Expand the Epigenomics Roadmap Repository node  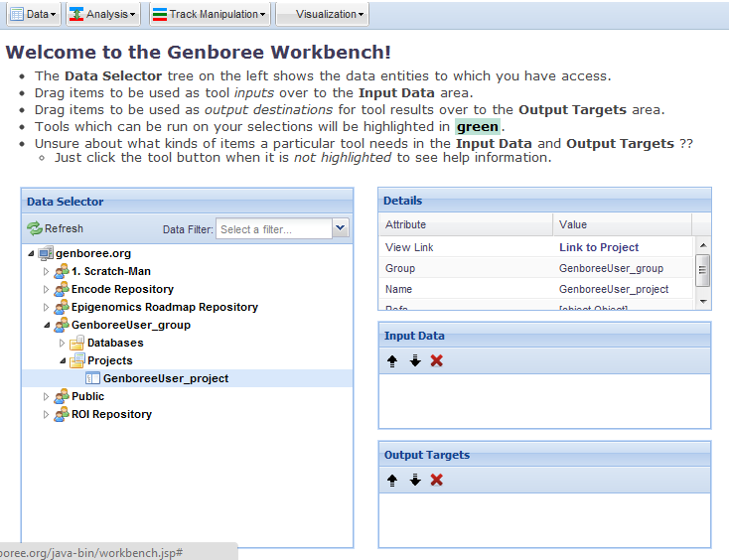[46, 307]
